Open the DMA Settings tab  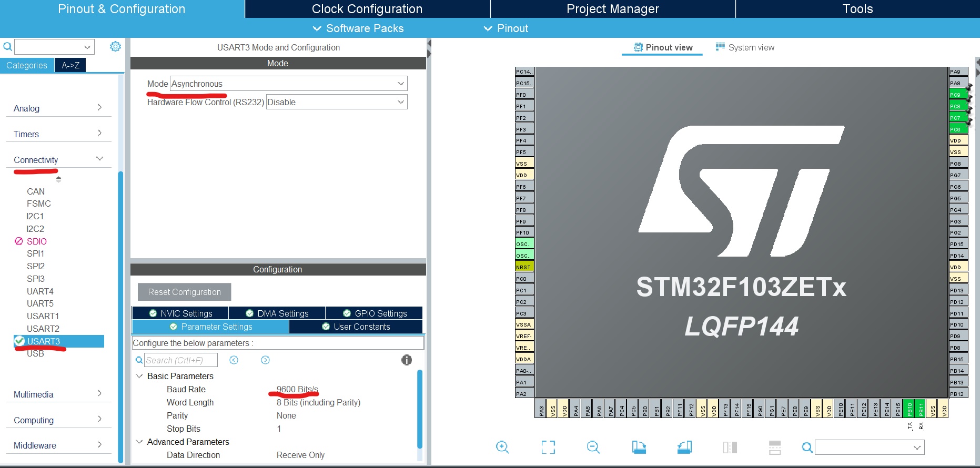(x=277, y=313)
